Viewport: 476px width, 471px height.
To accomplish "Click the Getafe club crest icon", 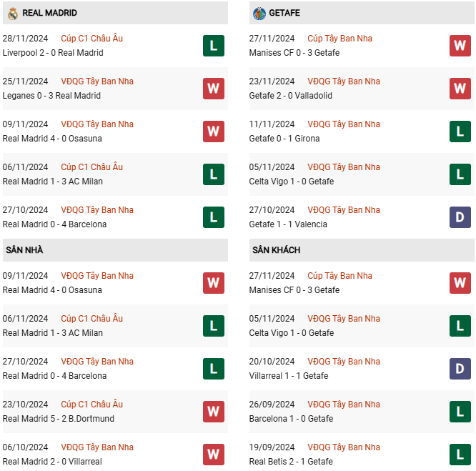I will tap(259, 14).
